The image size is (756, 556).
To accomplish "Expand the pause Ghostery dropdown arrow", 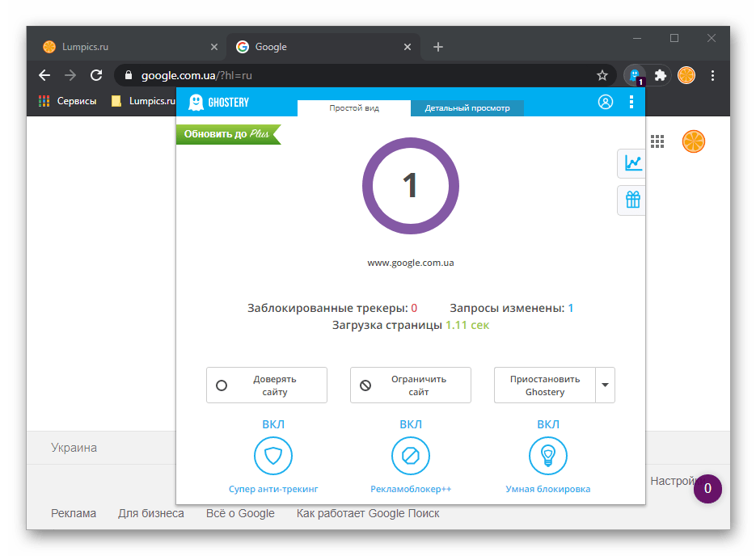I will [605, 385].
